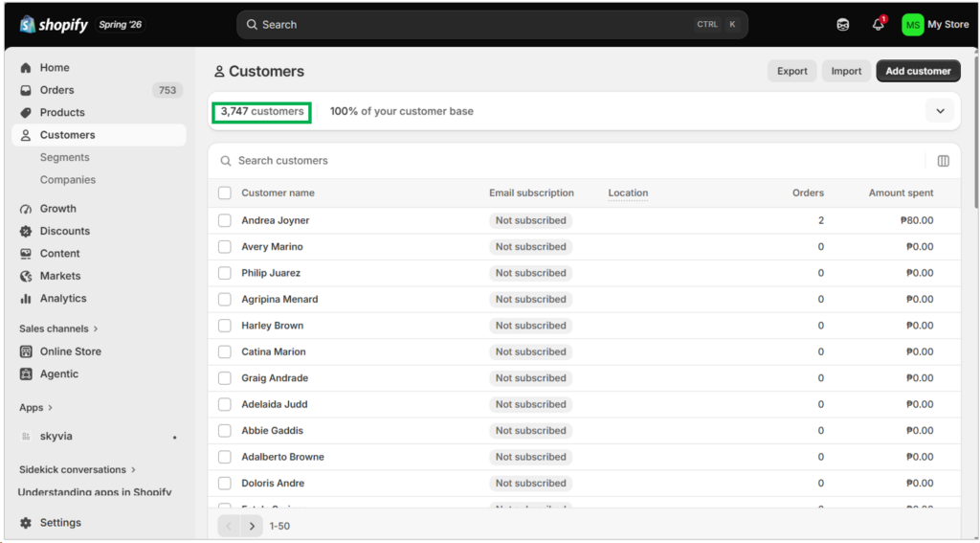This screenshot has width=980, height=543.
Task: Open the Sidekick assistant icon
Action: pyautogui.click(x=842, y=24)
